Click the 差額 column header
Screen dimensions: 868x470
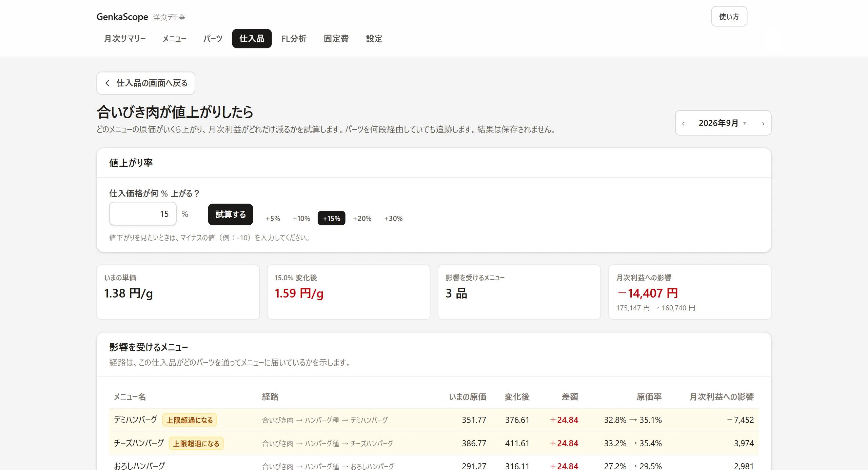tap(570, 397)
